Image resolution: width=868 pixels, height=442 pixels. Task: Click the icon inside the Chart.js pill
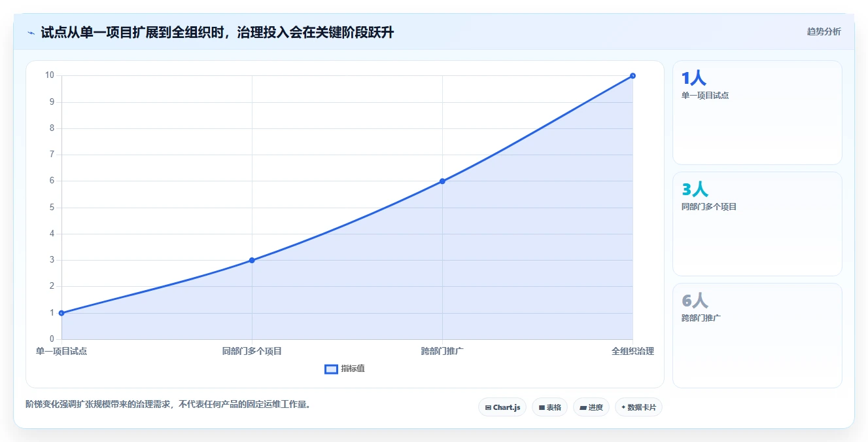click(x=488, y=407)
